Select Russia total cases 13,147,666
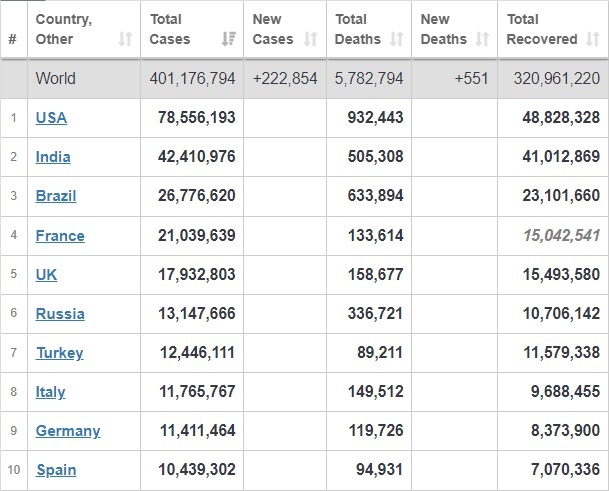609x491 pixels. point(197,313)
